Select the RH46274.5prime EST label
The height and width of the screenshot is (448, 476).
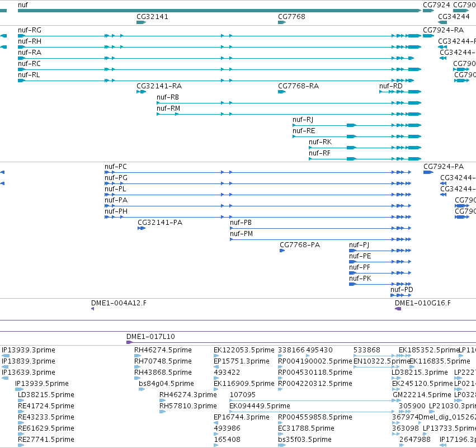click(x=163, y=350)
